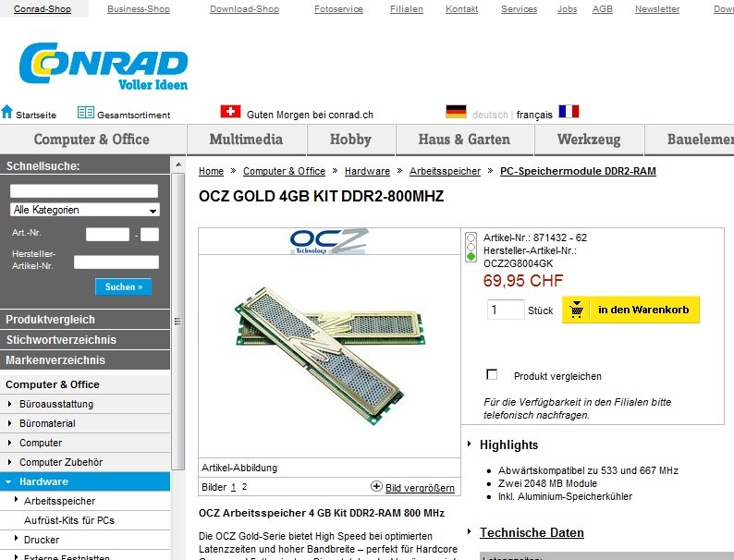This screenshot has height=560, width=734.
Task: Show image 2 in Bilder
Action: tap(244, 487)
